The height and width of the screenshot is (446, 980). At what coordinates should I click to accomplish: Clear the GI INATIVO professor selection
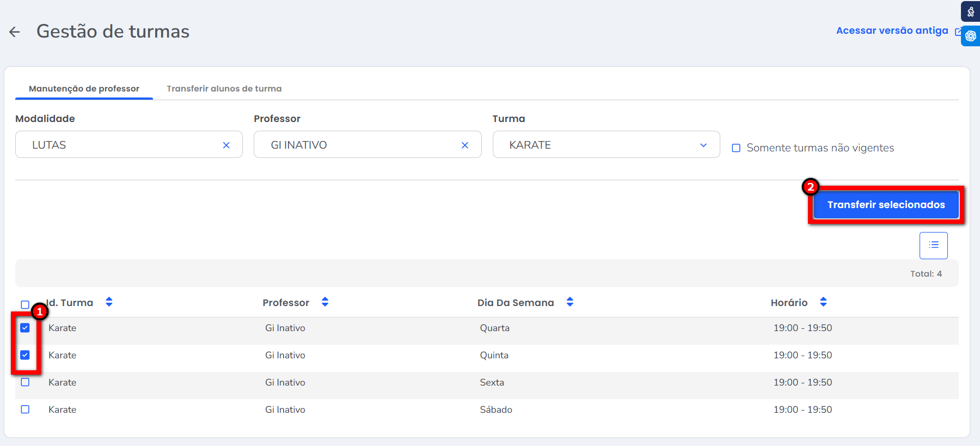point(464,145)
